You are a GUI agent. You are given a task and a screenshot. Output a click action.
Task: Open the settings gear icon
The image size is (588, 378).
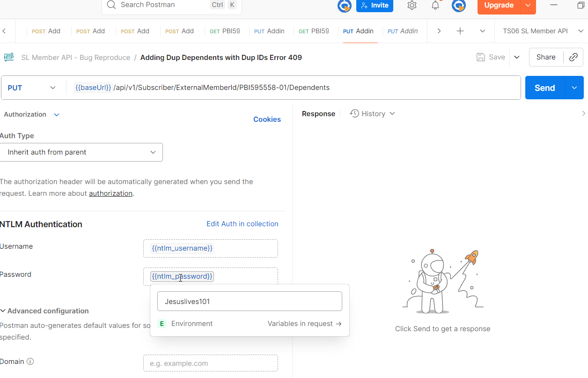[412, 6]
